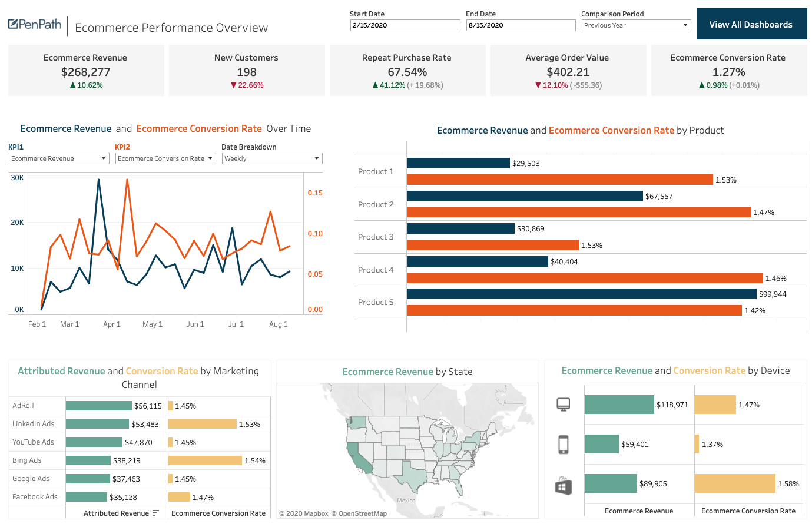812x527 pixels.
Task: Click the Start Date input field
Action: pos(405,25)
